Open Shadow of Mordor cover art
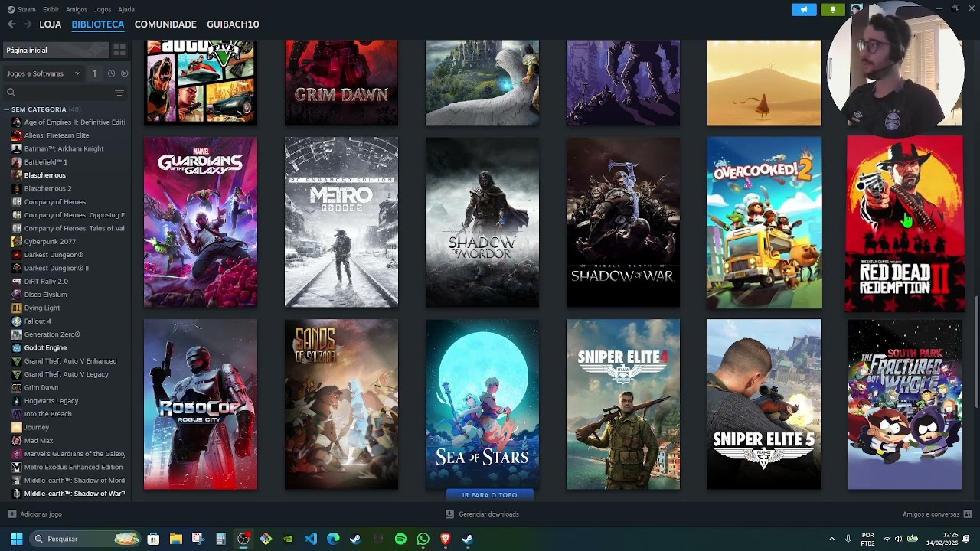Screen dimensions: 980x551 [482, 222]
